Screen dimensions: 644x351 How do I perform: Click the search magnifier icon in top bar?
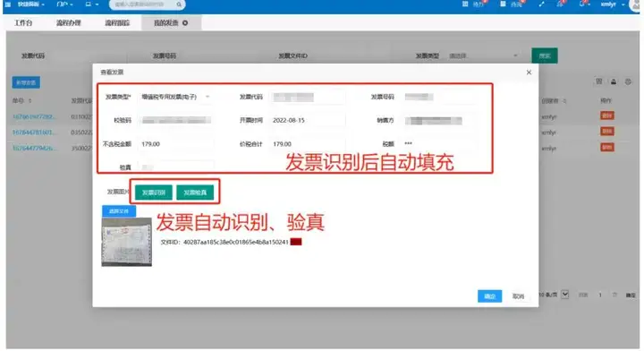(179, 4)
